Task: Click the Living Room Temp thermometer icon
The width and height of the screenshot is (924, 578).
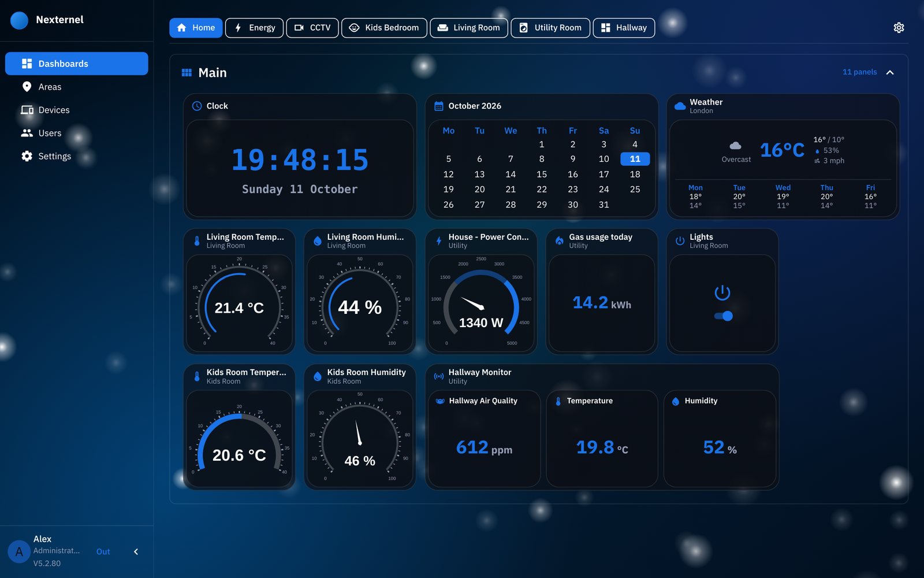Action: [x=197, y=241]
